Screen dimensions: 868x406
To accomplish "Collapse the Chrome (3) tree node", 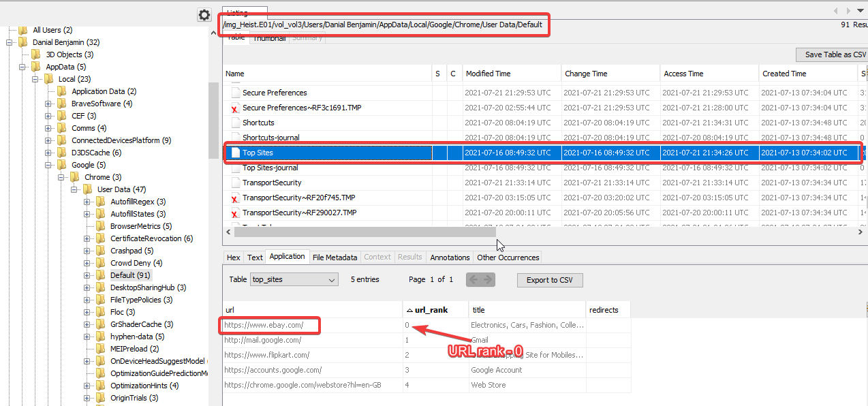I will click(61, 177).
